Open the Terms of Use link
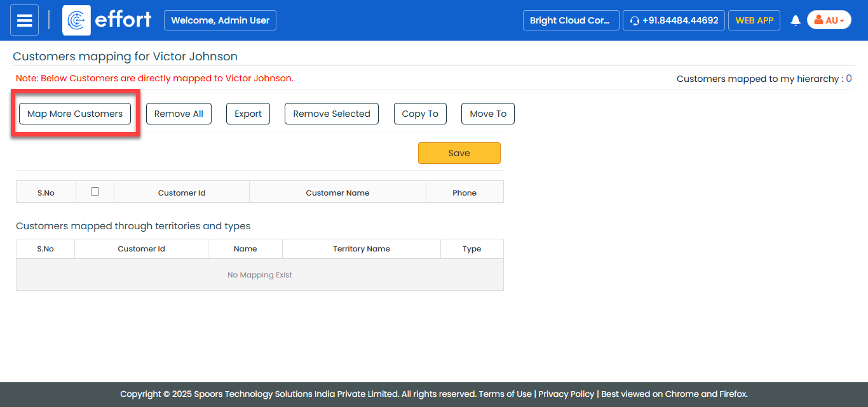This screenshot has width=868, height=407. (x=505, y=394)
